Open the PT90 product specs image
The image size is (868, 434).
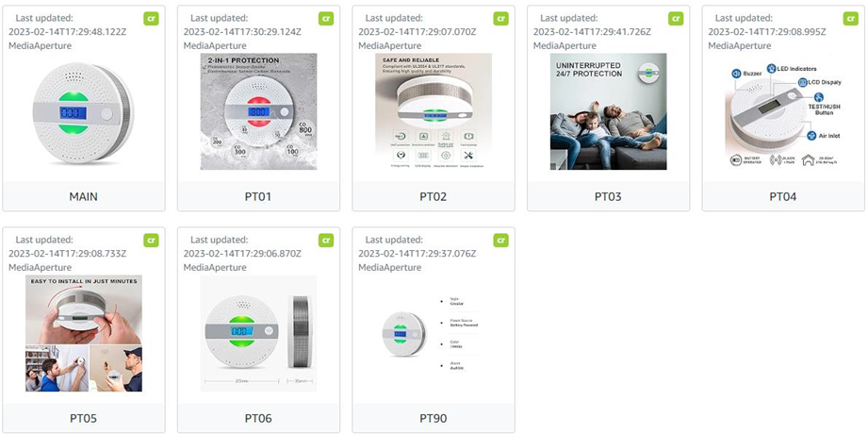[434, 333]
